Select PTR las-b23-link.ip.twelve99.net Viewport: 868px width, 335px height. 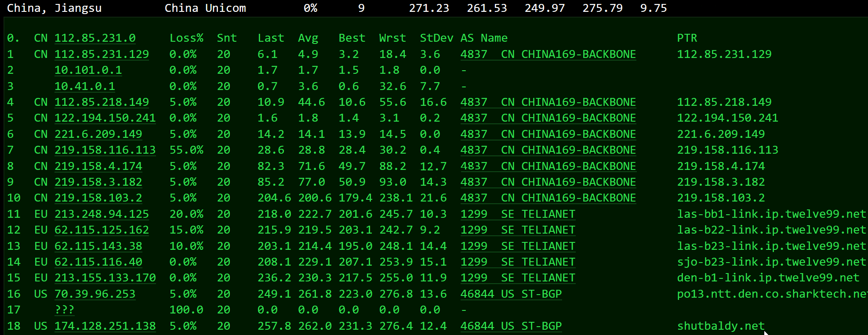click(771, 246)
